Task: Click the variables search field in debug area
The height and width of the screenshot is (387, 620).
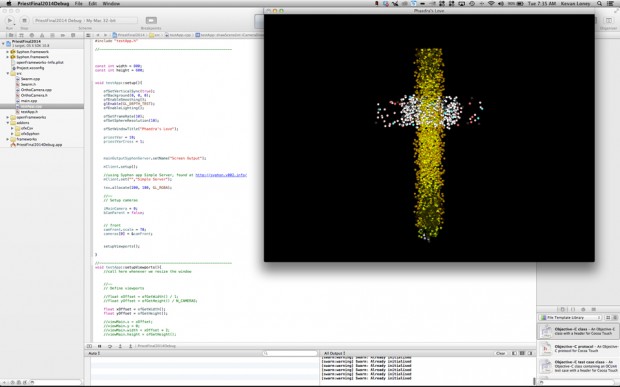Action: point(290,353)
